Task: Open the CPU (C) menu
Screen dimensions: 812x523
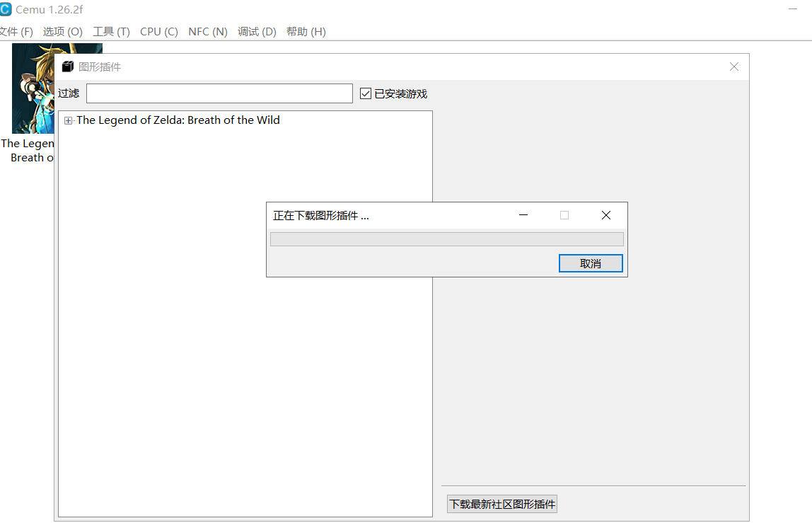Action: point(158,32)
